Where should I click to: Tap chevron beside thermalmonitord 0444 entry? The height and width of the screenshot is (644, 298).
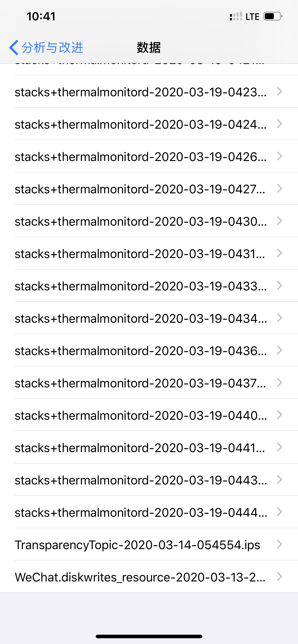coord(280,512)
